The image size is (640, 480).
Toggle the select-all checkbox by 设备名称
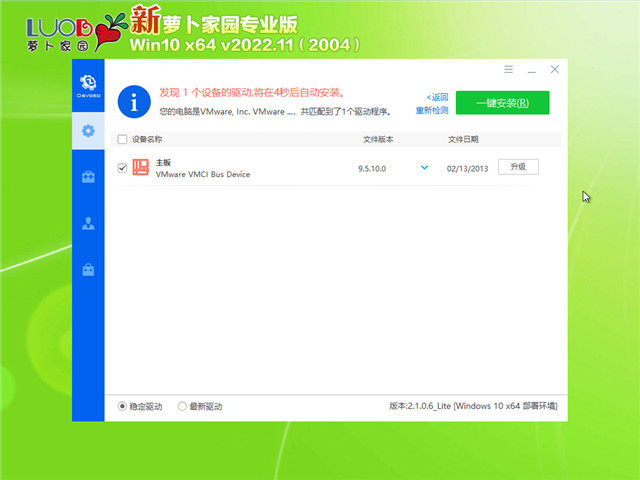pos(123,140)
